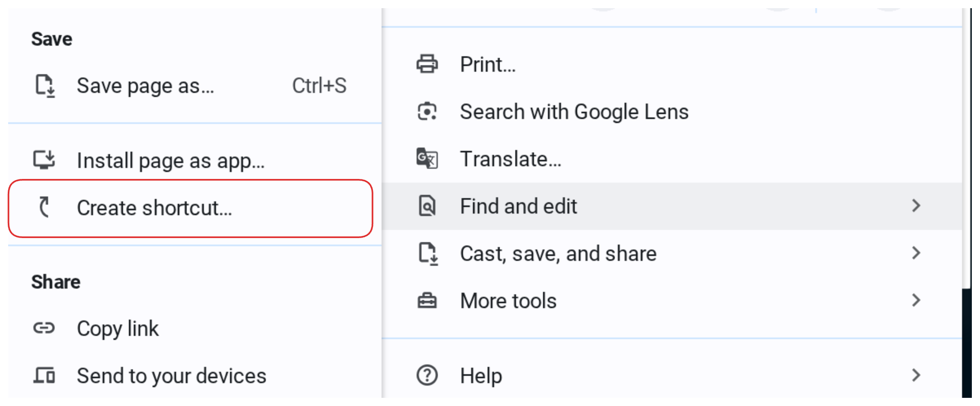The image size is (980, 406).
Task: Choose Install page as app... option
Action: click(x=170, y=161)
